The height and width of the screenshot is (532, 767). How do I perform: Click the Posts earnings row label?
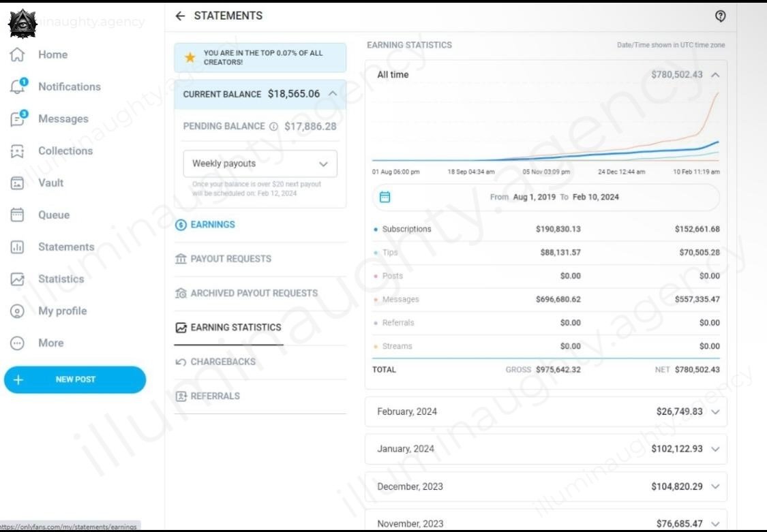coord(392,276)
